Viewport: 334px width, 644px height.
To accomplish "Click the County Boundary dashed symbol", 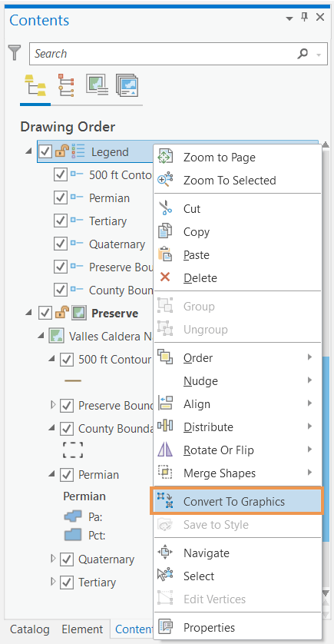I will pyautogui.click(x=73, y=450).
